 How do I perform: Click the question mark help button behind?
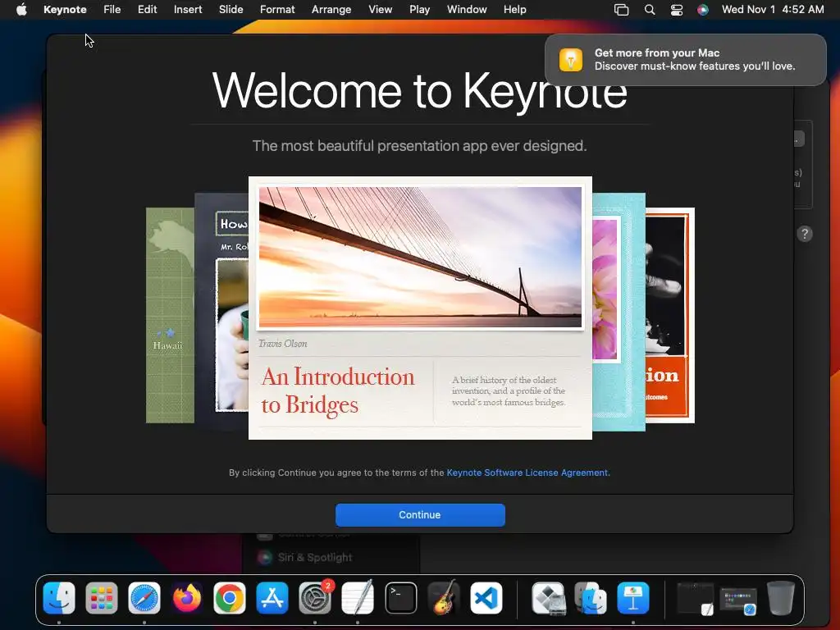[x=805, y=234]
